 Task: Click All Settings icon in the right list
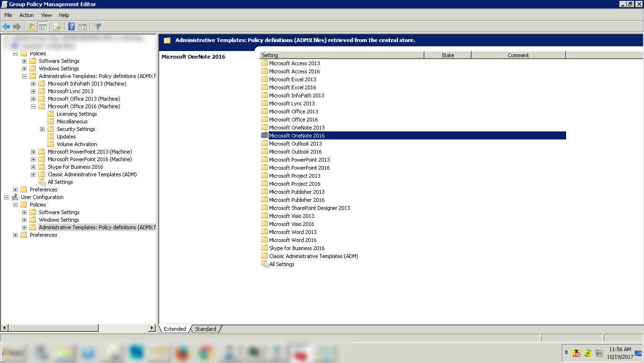[x=264, y=264]
